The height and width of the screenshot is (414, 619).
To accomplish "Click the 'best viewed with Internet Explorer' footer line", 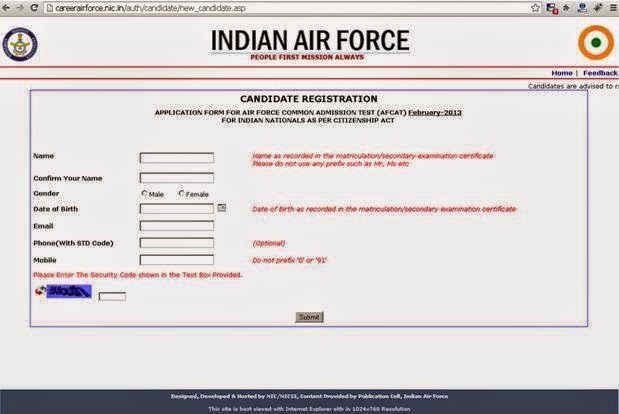I will (309, 409).
